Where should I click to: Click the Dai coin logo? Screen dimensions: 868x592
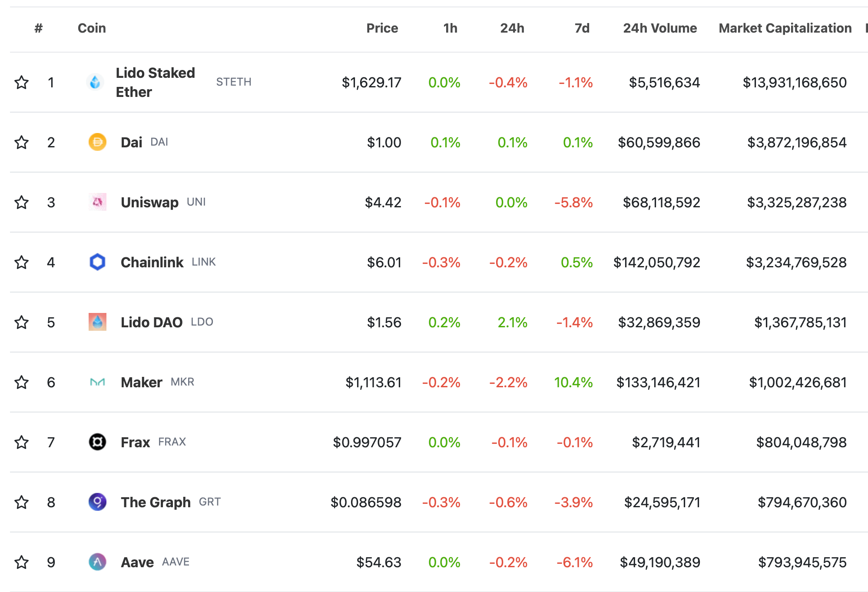(97, 142)
